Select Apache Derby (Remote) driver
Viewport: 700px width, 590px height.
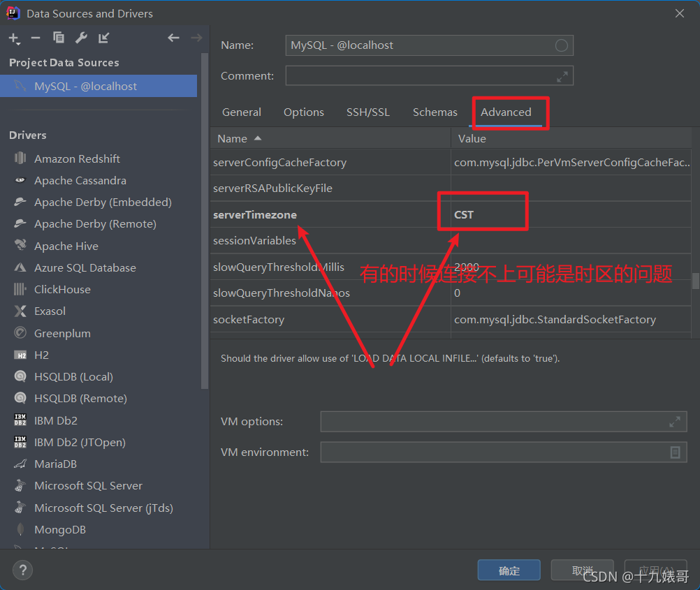click(95, 224)
